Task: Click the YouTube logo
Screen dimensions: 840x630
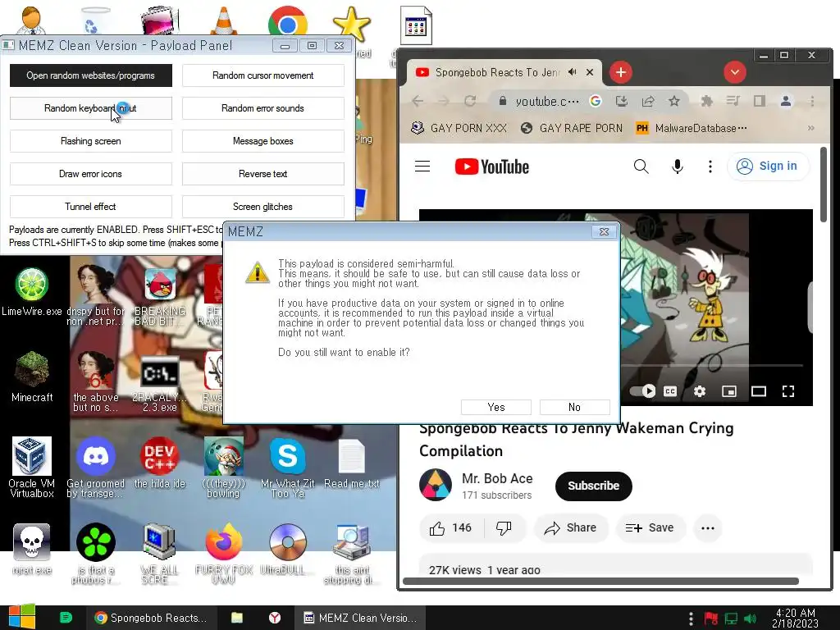Action: (492, 167)
